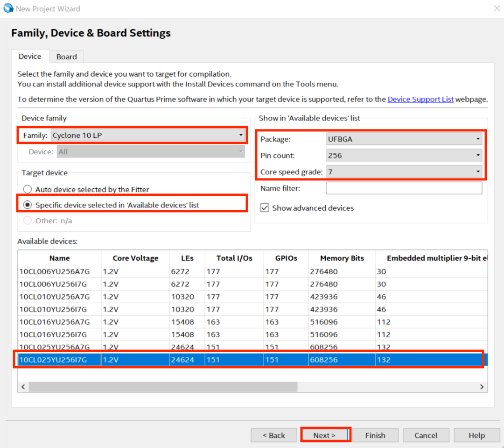Image resolution: width=504 pixels, height=448 pixels.
Task: Click right arrow of the horizontal scrollbar
Action: tap(483, 387)
